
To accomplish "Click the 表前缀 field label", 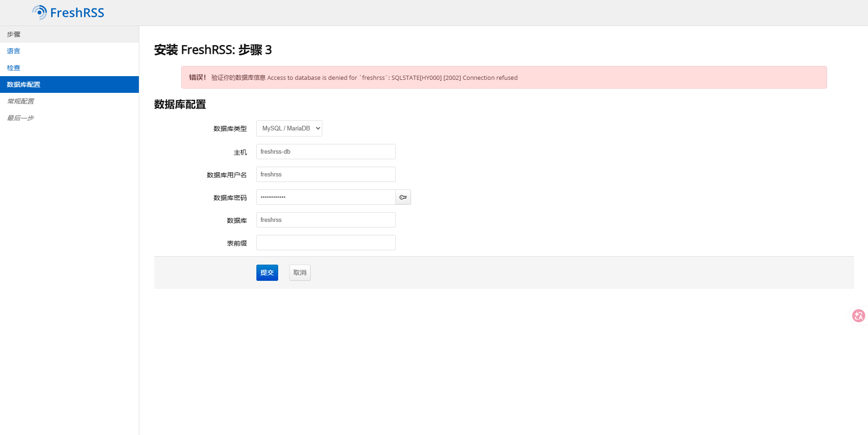I will click(236, 243).
